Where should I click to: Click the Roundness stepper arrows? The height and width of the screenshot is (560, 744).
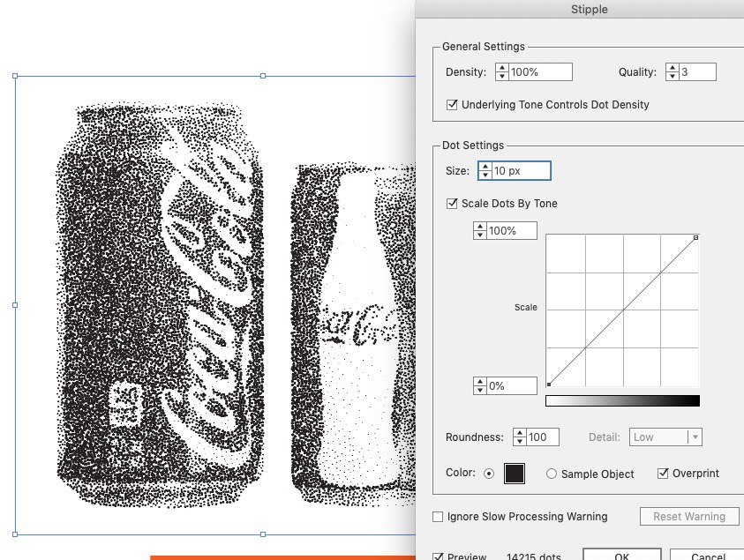point(520,437)
